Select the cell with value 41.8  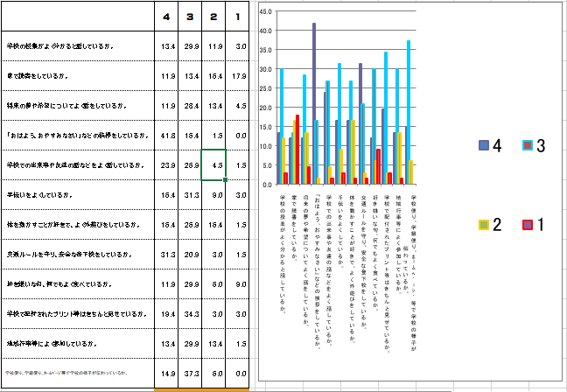point(165,136)
